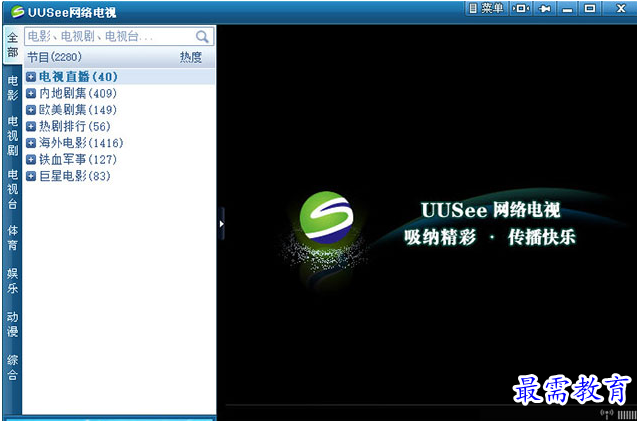The width and height of the screenshot is (637, 421).
Task: Expand the 热剧排行(56) category
Action: click(x=31, y=126)
